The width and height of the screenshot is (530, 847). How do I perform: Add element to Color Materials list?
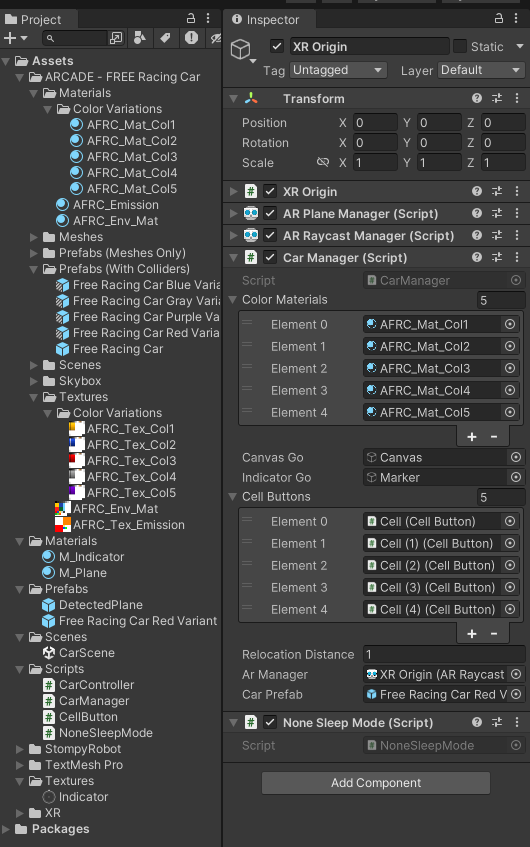[472, 436]
